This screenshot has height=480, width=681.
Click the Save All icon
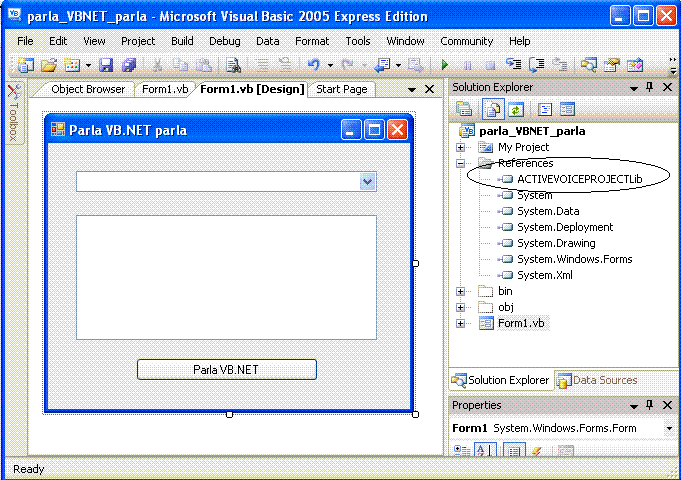(129, 65)
